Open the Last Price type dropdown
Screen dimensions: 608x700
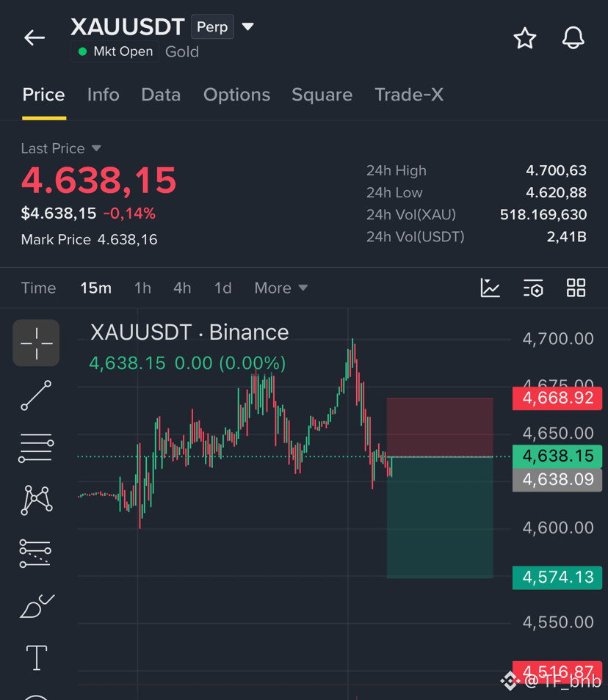coord(96,148)
